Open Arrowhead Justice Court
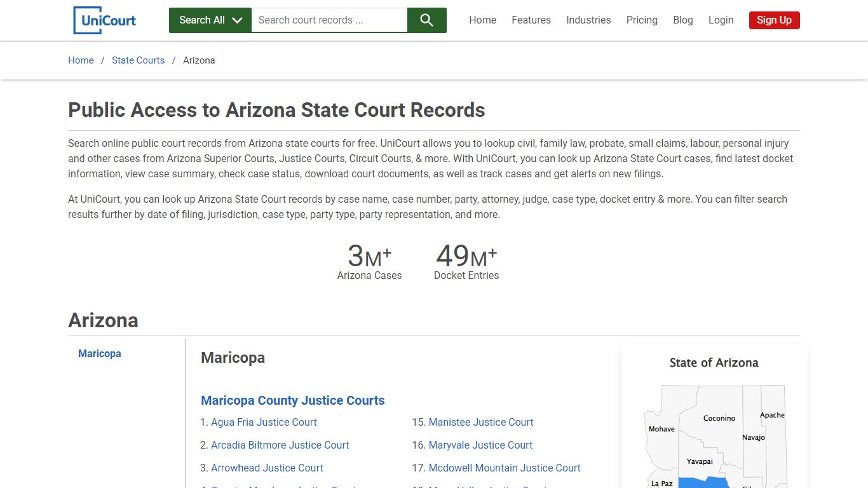868x488 pixels. coord(267,468)
